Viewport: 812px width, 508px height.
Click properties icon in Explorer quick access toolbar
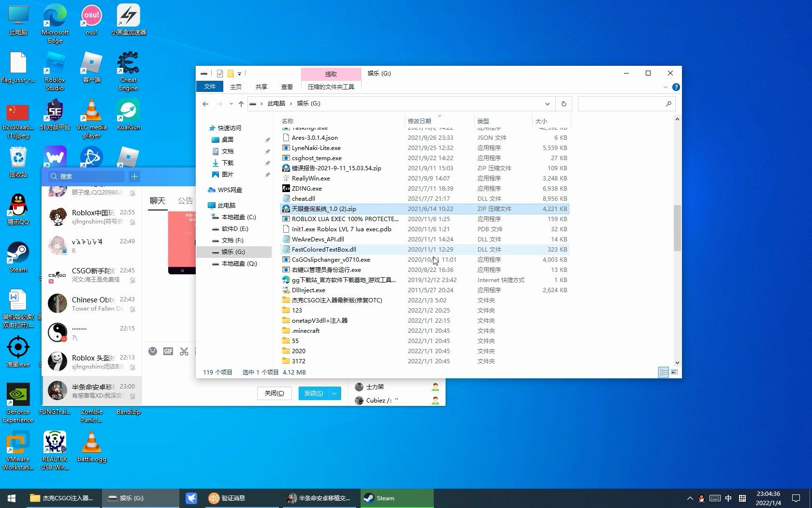pyautogui.click(x=220, y=74)
